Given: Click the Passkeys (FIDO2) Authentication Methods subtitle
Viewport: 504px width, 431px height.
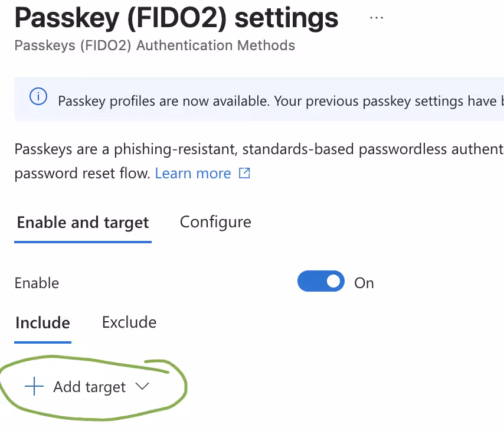Looking at the screenshot, I should [155, 45].
